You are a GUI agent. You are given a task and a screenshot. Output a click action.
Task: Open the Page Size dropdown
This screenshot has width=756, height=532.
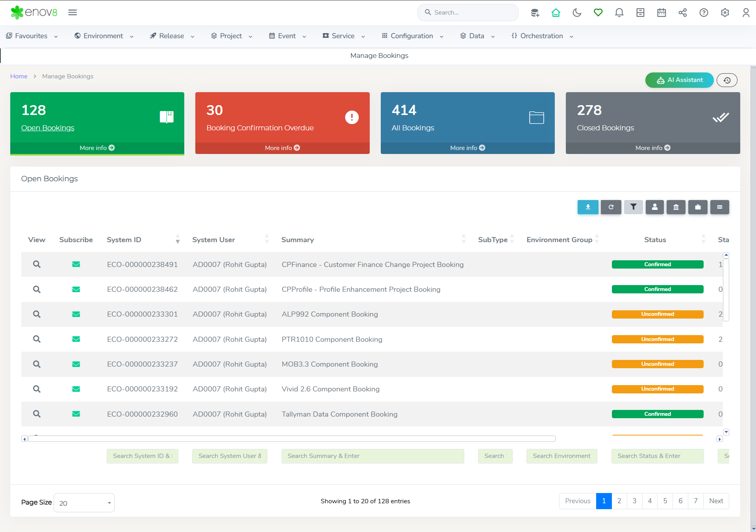[84, 503]
